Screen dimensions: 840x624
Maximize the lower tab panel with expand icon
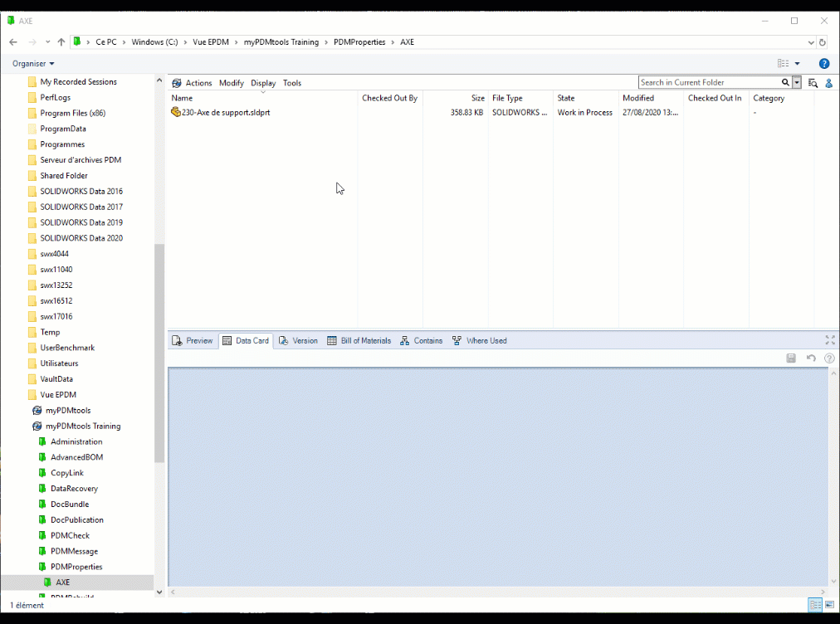click(x=829, y=340)
